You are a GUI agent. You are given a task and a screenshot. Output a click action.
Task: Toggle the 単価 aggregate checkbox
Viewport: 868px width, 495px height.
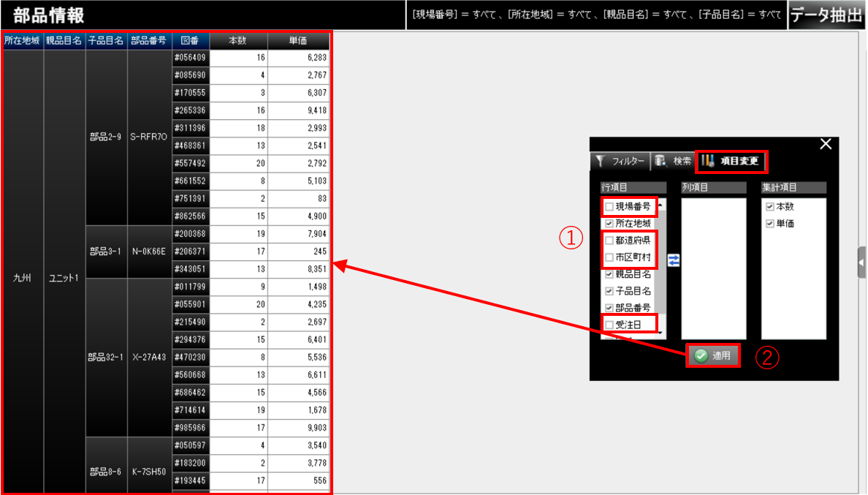point(769,224)
